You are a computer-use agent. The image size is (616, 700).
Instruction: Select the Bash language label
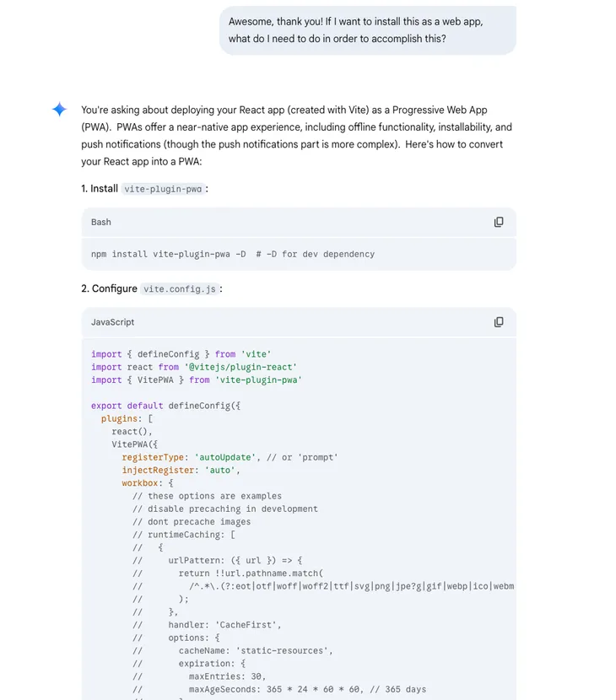(100, 222)
